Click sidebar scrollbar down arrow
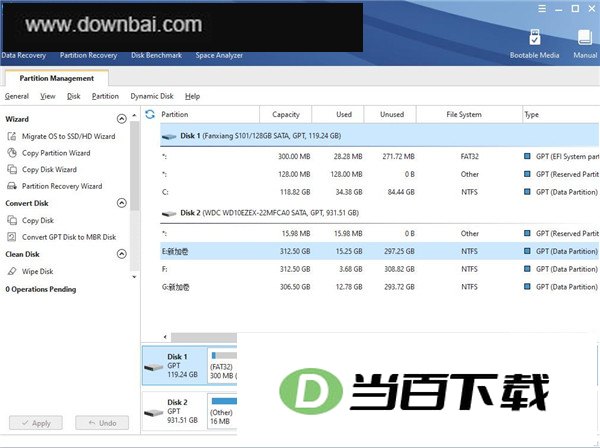 (134, 277)
